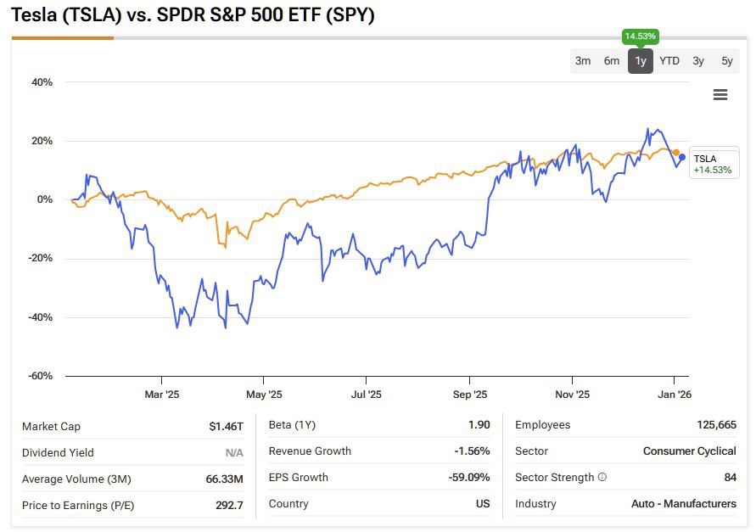This screenshot has width=756, height=532.
Task: Switch chart to 3y range
Action: (x=698, y=61)
